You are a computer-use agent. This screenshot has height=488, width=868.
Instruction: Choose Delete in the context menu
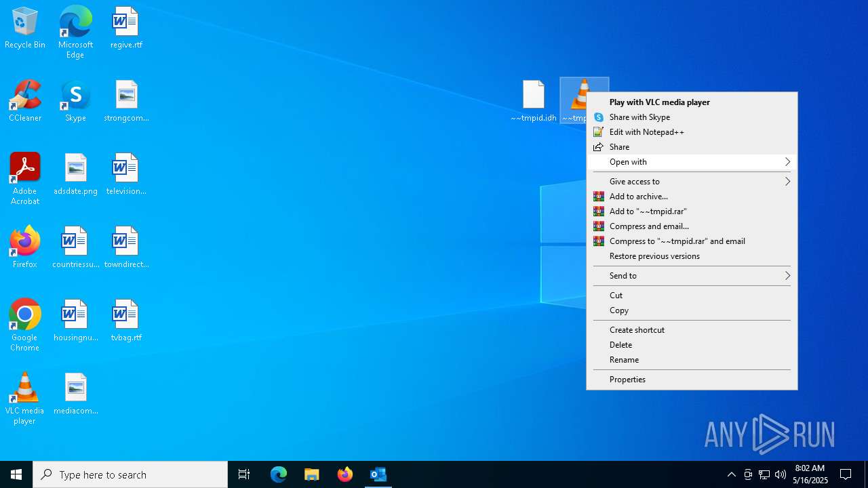coord(692,345)
